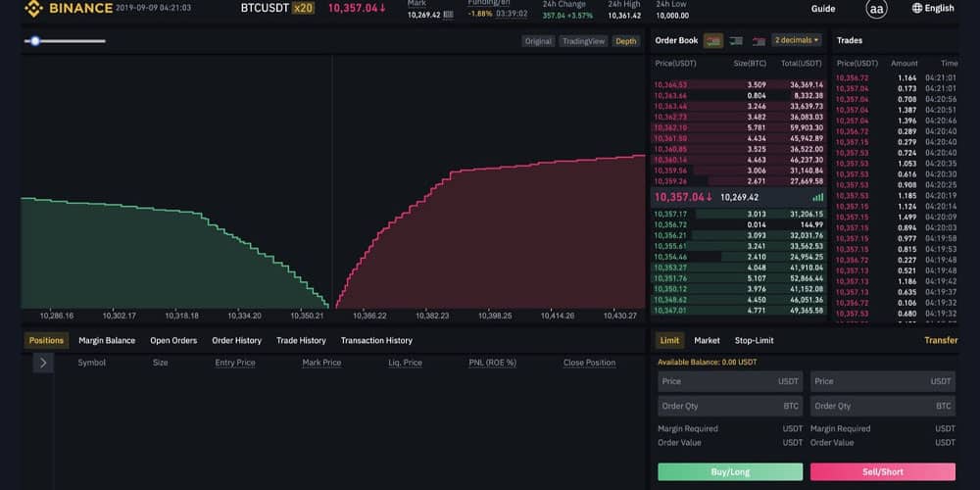
Task: Switch chart to Depth view
Action: coord(625,41)
